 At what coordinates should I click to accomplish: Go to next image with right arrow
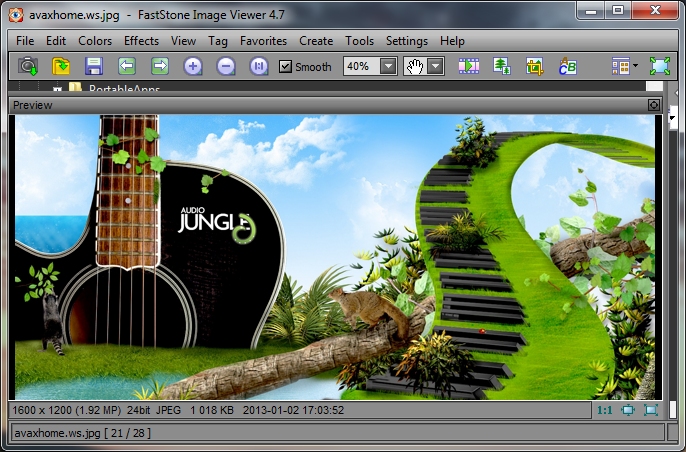point(160,67)
